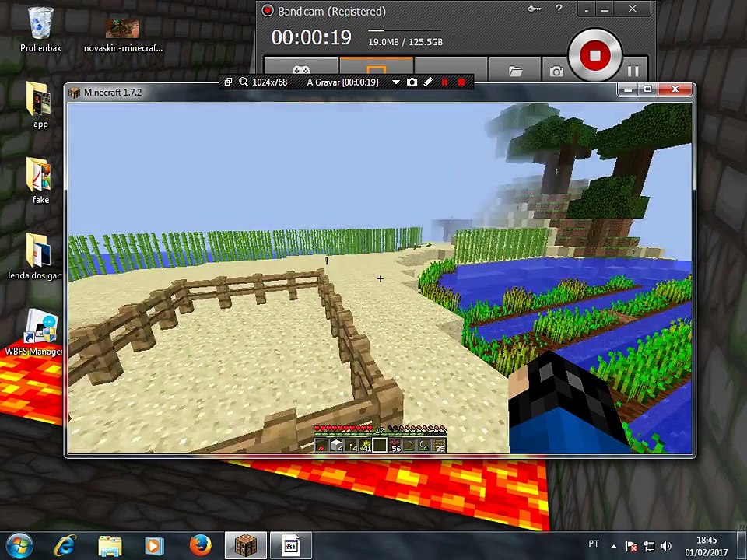
Task: Take a screenshot with Bandicam camera button
Action: click(556, 72)
